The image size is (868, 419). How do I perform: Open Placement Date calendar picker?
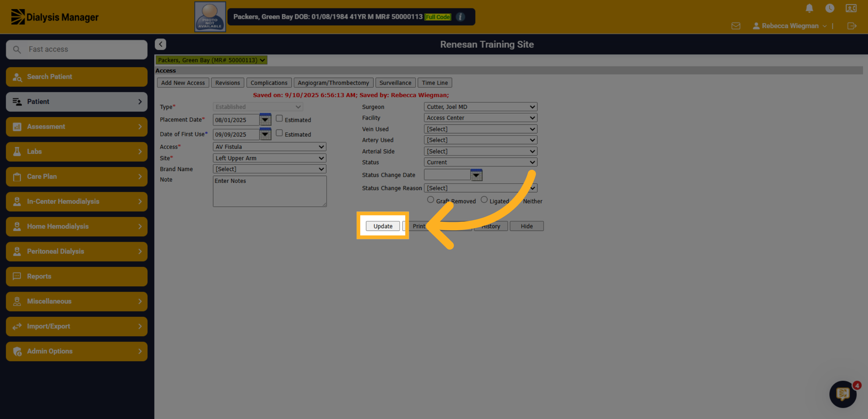tap(265, 119)
